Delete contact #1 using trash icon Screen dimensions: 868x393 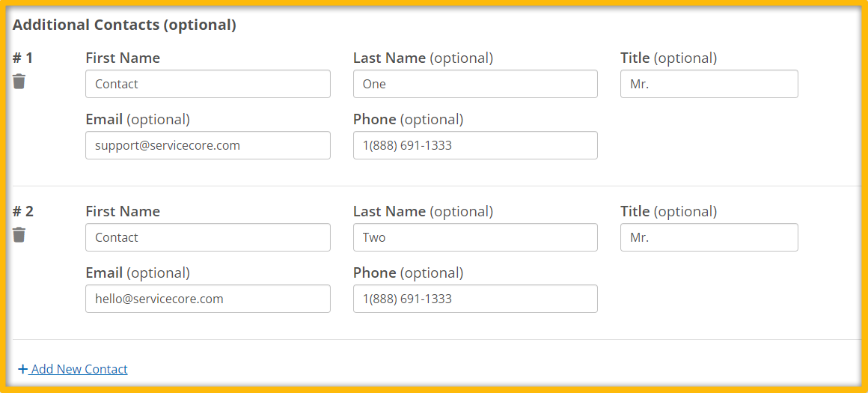(x=19, y=82)
